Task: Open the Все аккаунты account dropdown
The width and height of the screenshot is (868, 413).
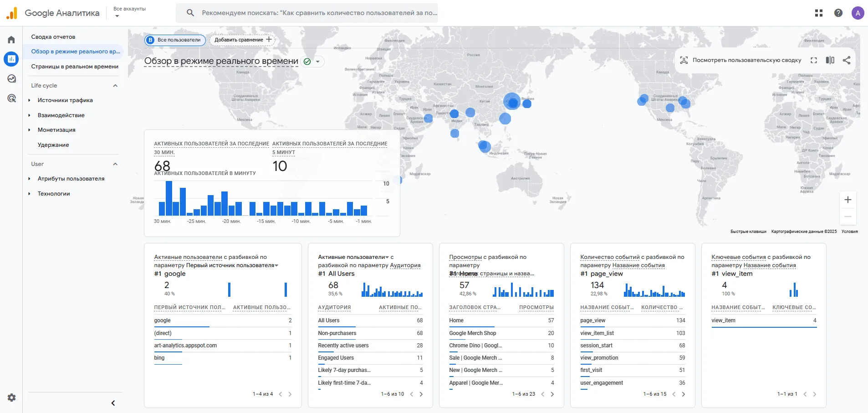Action: click(x=129, y=12)
